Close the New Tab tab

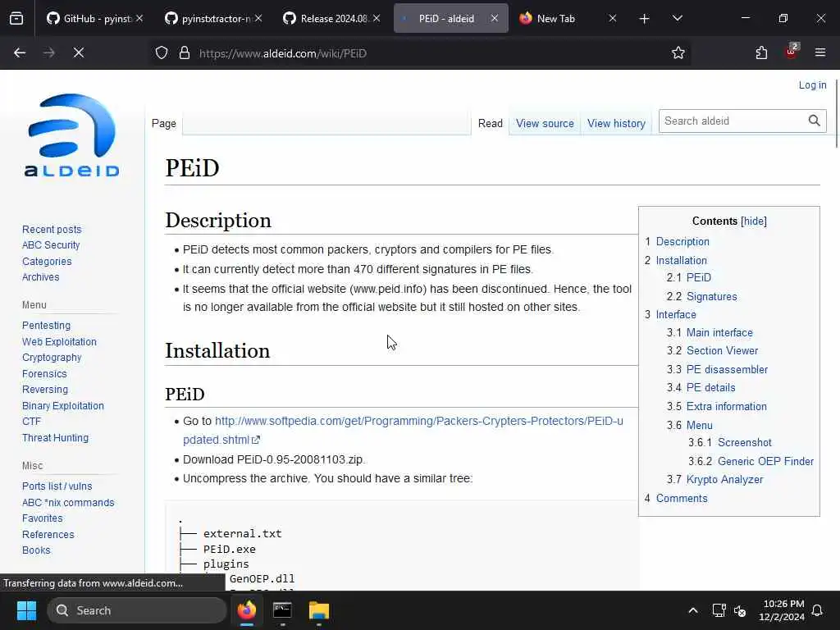coord(613,18)
